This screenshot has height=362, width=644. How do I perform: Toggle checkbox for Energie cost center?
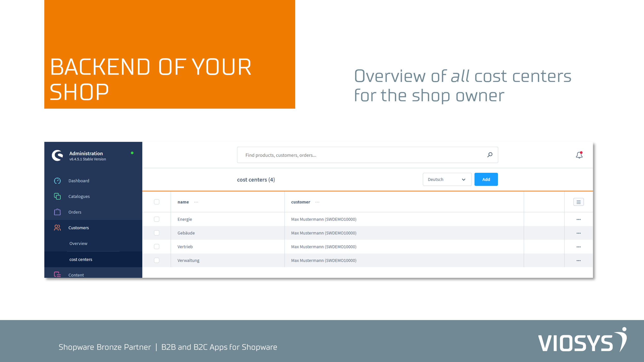157,219
